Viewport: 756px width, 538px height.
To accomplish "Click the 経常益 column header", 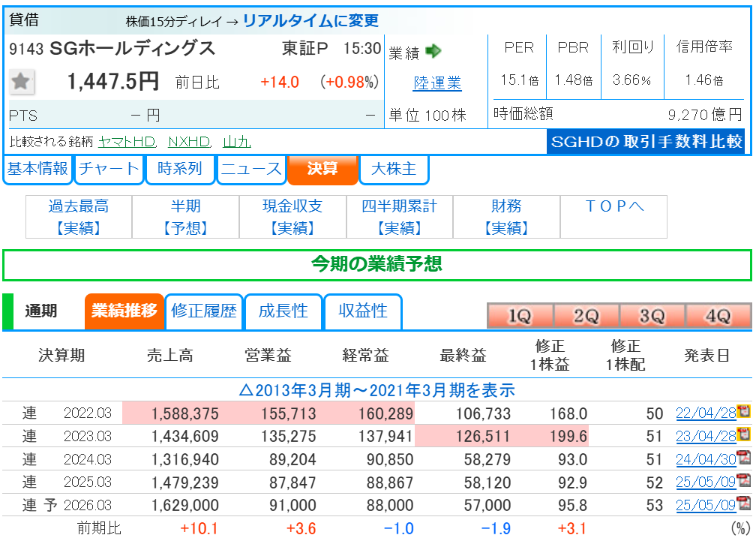I will point(365,356).
